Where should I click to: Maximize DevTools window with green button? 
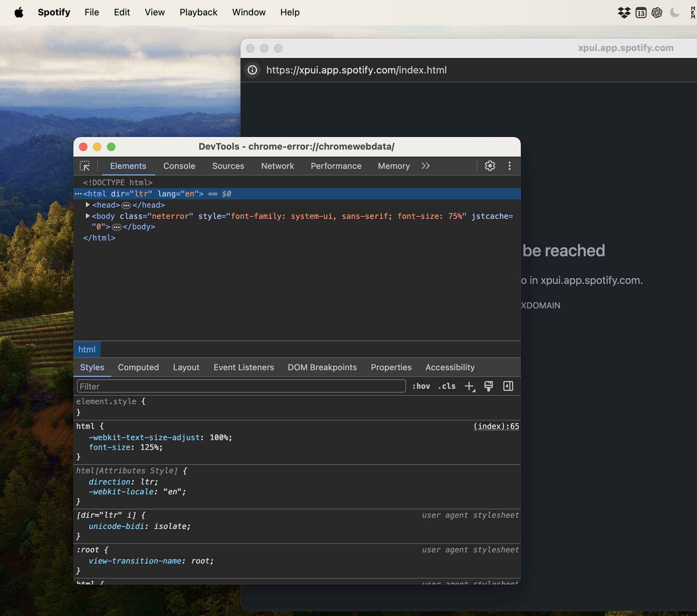(111, 147)
